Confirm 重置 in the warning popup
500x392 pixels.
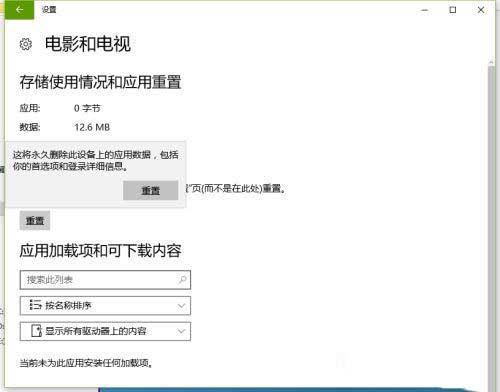tap(150, 190)
